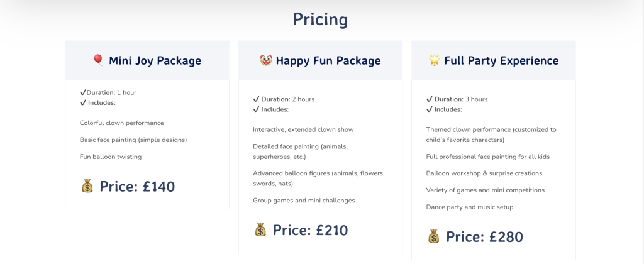Select the Happy Fun Package title
The width and height of the screenshot is (644, 264).
pos(328,61)
